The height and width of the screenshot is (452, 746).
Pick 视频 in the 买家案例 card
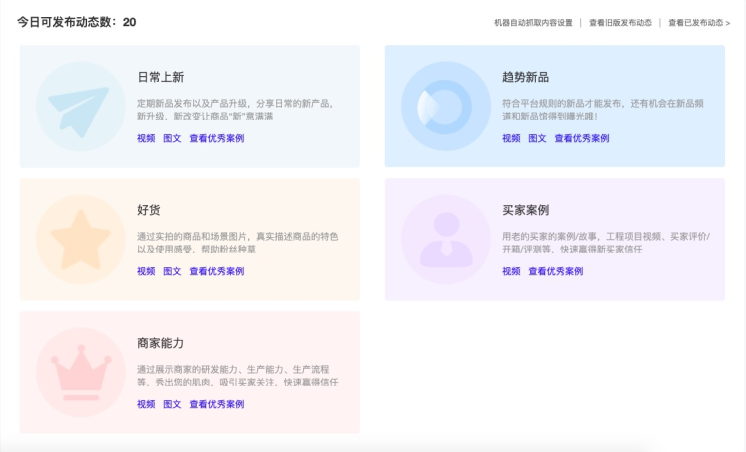coord(511,272)
